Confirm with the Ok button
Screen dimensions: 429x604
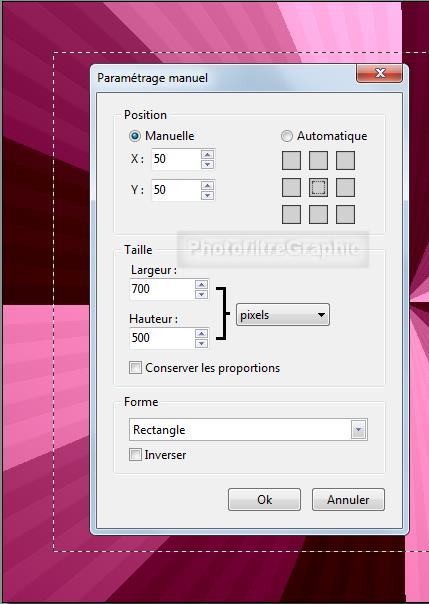tap(264, 500)
